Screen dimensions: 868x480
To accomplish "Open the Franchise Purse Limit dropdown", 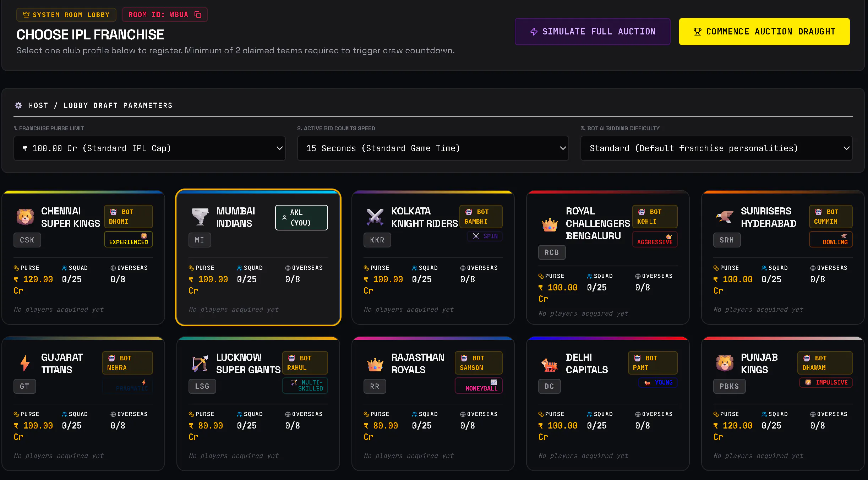I will pos(149,148).
